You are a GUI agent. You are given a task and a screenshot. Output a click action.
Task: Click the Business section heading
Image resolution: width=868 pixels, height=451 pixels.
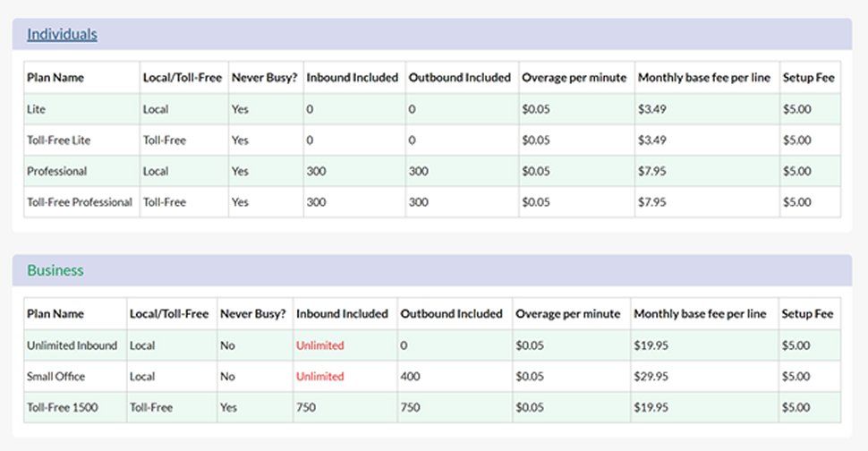[x=55, y=270]
